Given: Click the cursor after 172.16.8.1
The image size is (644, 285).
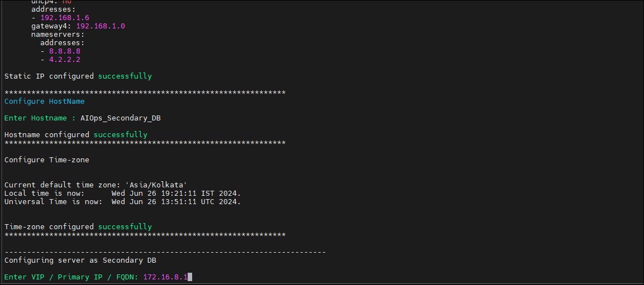Looking at the screenshot, I should pyautogui.click(x=190, y=277).
